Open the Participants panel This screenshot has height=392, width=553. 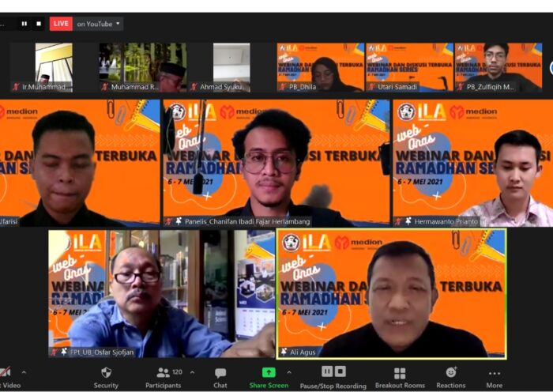coord(163,375)
